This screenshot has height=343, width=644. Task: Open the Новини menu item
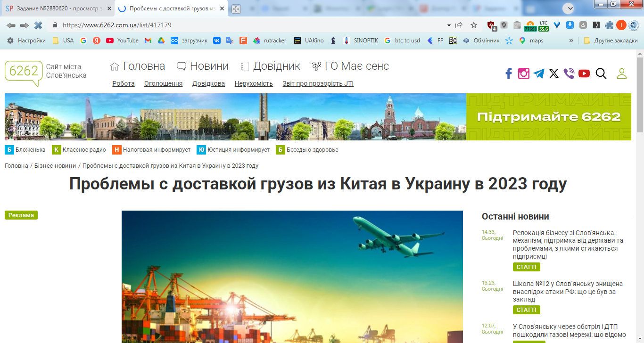click(x=203, y=66)
